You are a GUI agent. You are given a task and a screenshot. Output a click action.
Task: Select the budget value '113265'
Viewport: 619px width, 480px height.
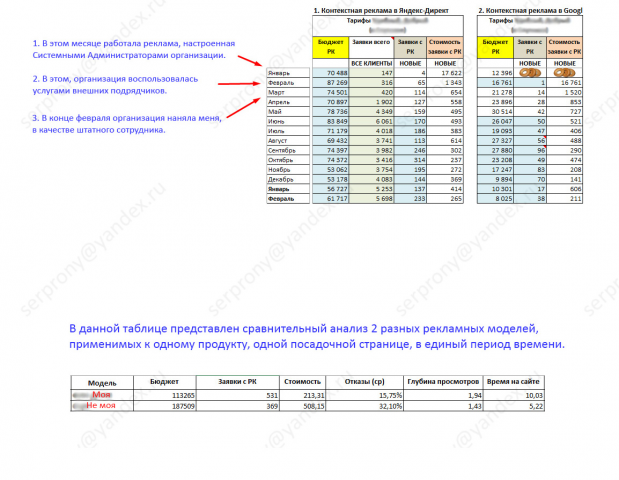pyautogui.click(x=165, y=395)
